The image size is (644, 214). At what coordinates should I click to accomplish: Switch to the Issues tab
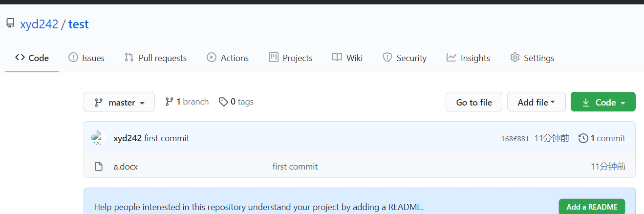point(86,58)
